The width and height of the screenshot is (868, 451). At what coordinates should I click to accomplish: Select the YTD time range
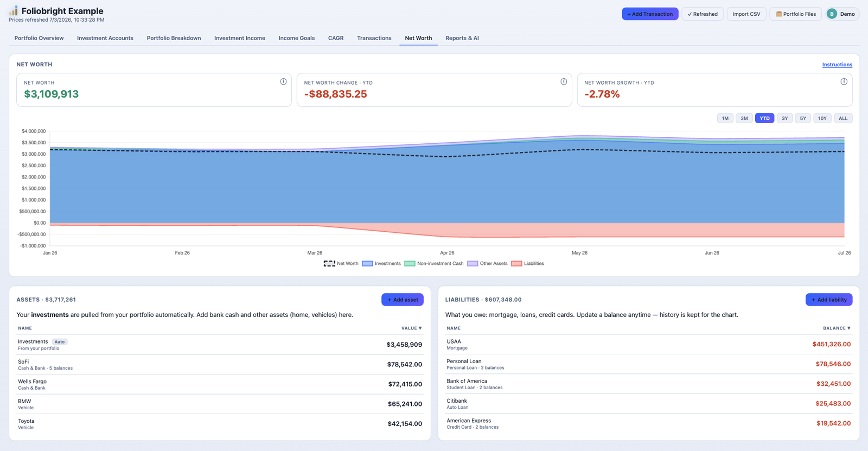764,118
